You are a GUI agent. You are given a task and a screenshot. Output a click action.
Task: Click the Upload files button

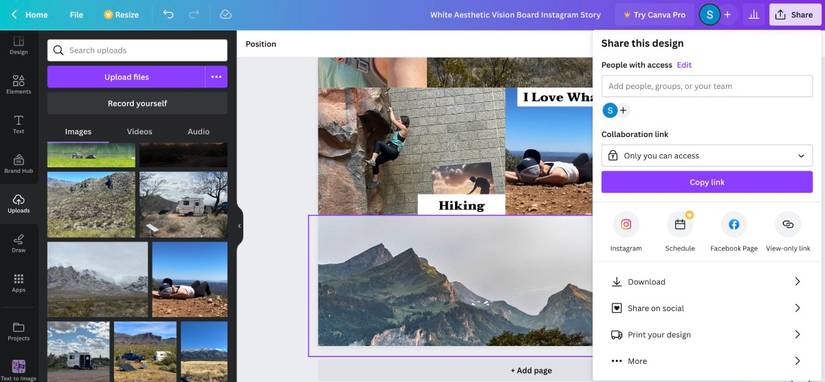(126, 77)
